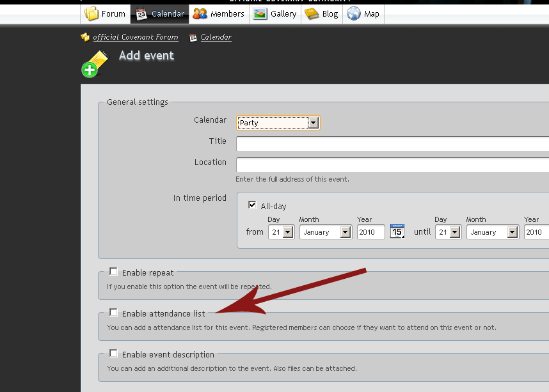Enable repeat checkbox
The width and height of the screenshot is (549, 392).
[113, 272]
